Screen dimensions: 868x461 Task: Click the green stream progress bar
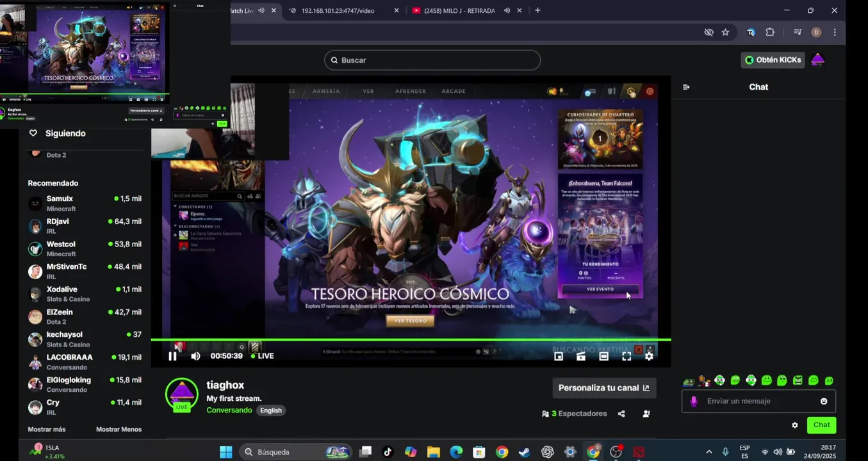[411, 339]
